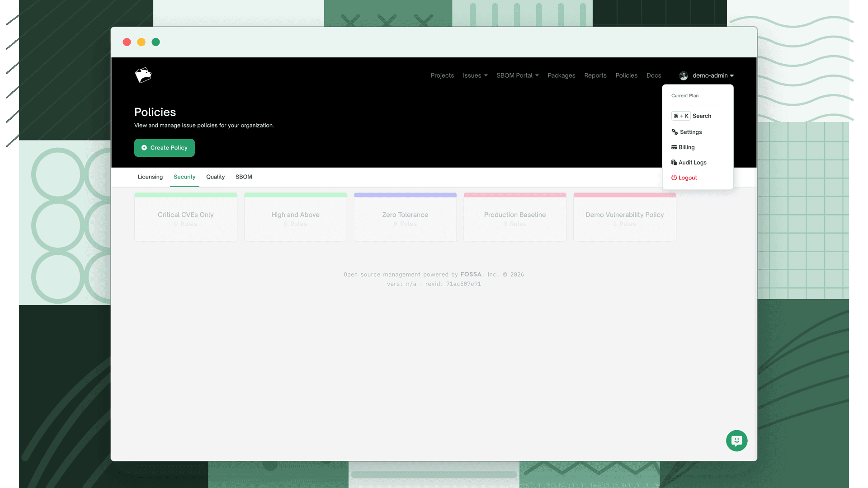Expand the Issues dropdown menu
Screen dimensions: 868x488
pyautogui.click(x=475, y=75)
